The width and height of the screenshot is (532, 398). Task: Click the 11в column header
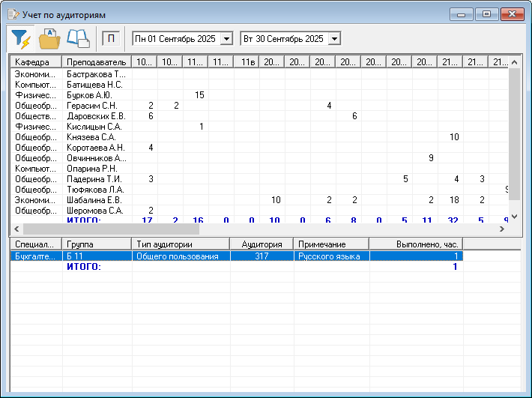click(x=246, y=61)
